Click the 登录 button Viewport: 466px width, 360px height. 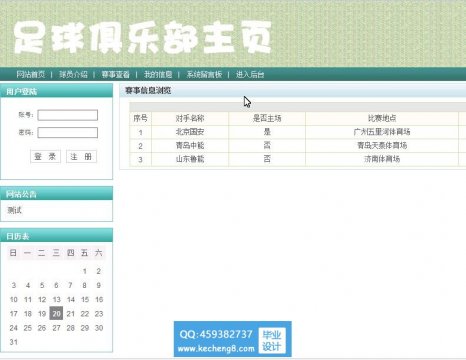[45, 156]
